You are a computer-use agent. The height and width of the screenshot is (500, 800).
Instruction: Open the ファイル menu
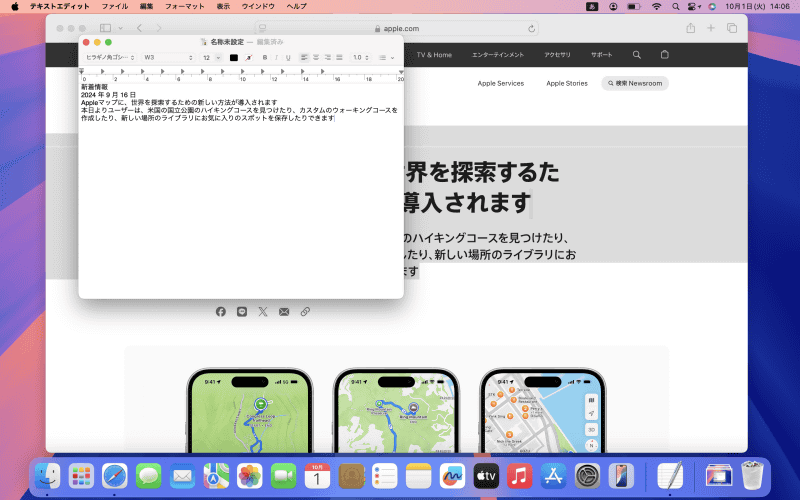[x=115, y=7]
